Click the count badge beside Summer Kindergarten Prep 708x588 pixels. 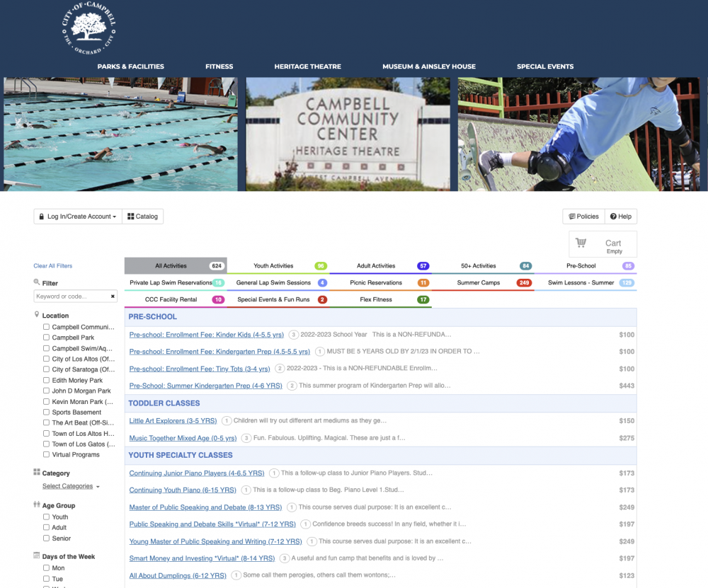[x=292, y=386]
